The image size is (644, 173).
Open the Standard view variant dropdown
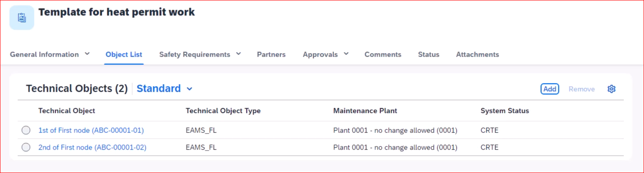[189, 89]
